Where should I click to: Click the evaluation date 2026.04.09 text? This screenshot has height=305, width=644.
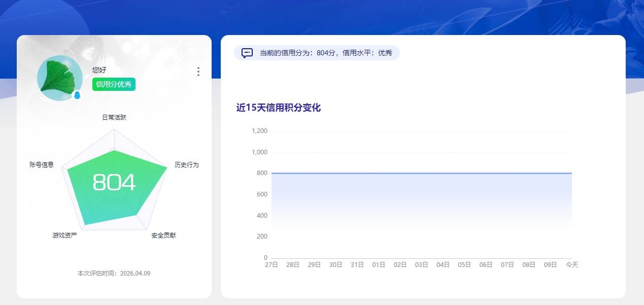point(114,273)
